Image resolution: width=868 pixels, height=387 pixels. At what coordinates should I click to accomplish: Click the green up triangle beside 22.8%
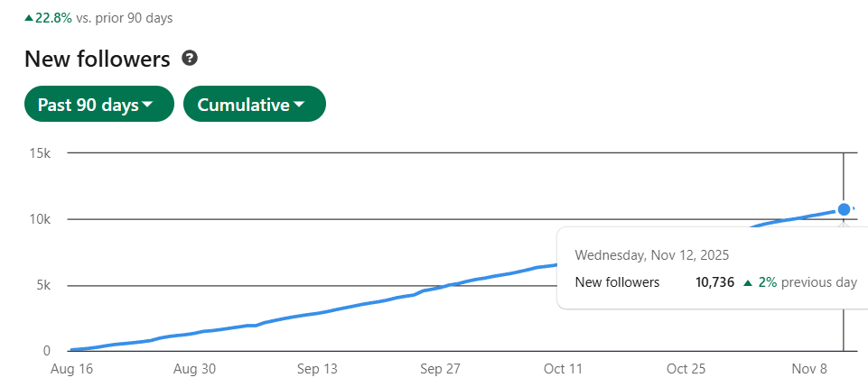click(x=29, y=18)
